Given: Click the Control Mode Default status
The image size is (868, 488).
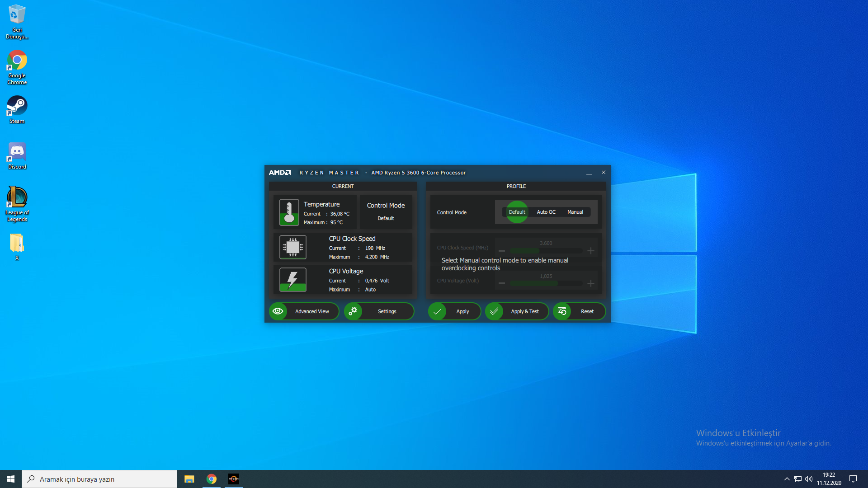Looking at the screenshot, I should click(x=386, y=218).
